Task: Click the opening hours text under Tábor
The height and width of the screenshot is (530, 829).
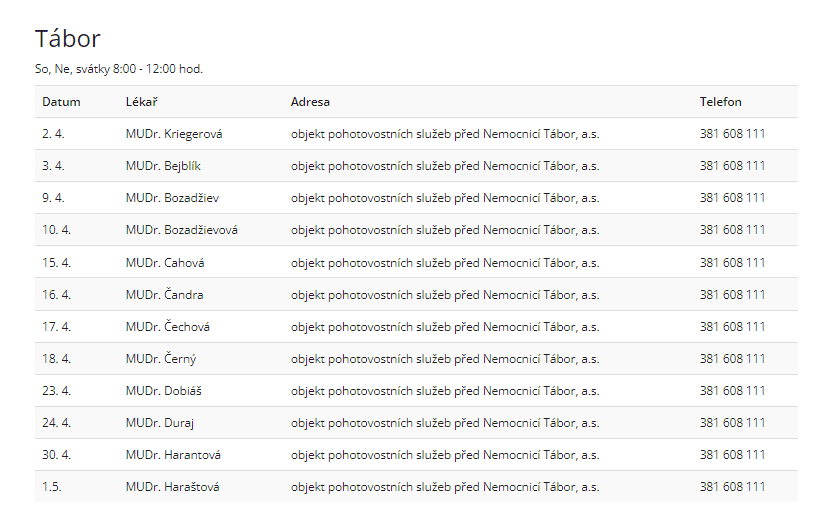Action: (x=119, y=69)
